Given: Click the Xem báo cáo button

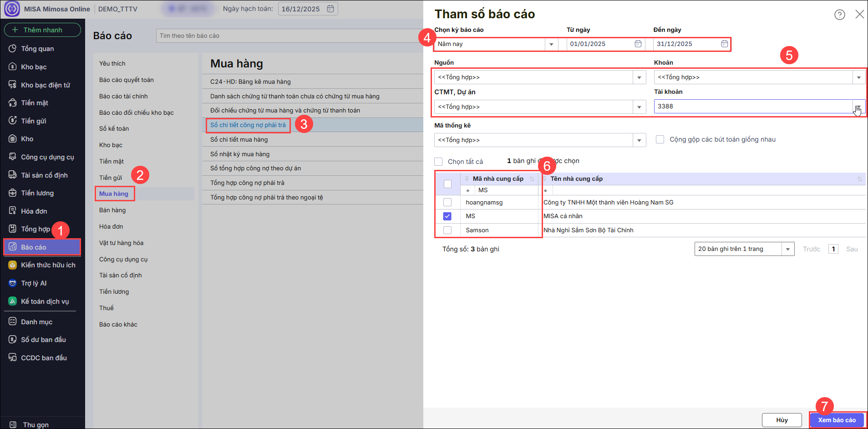Looking at the screenshot, I should point(837,420).
